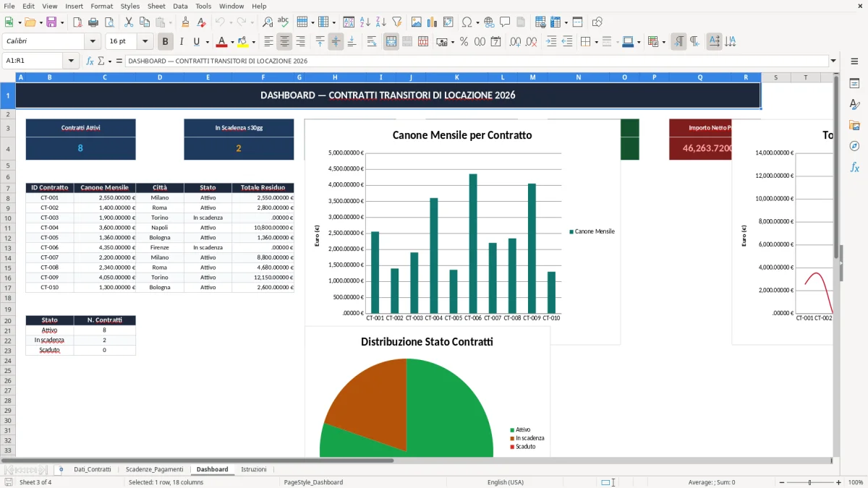Toggle Center Horizontally alignment
Image resolution: width=868 pixels, height=488 pixels.
(285, 42)
